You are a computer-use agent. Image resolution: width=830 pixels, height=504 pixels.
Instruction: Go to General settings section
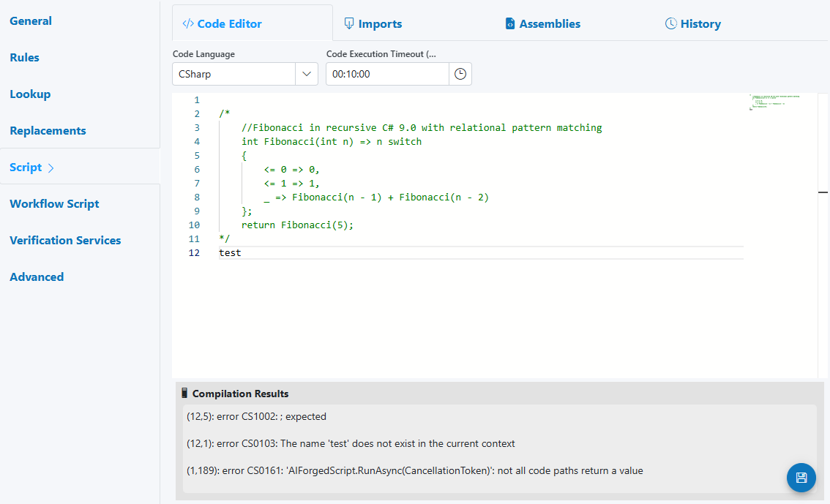click(31, 21)
